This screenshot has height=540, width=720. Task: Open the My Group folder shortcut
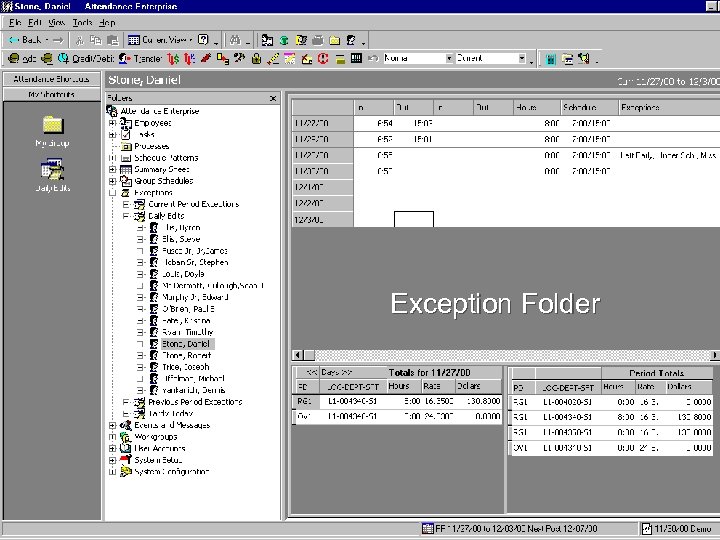pos(52,131)
